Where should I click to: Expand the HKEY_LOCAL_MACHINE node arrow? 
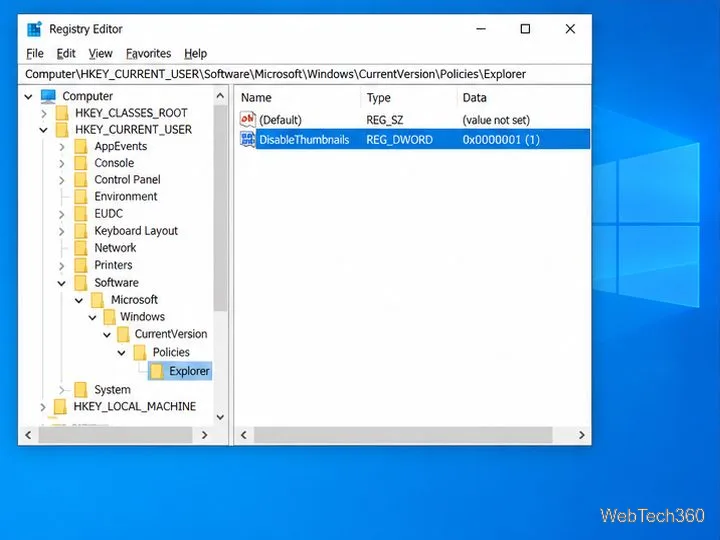pos(43,407)
